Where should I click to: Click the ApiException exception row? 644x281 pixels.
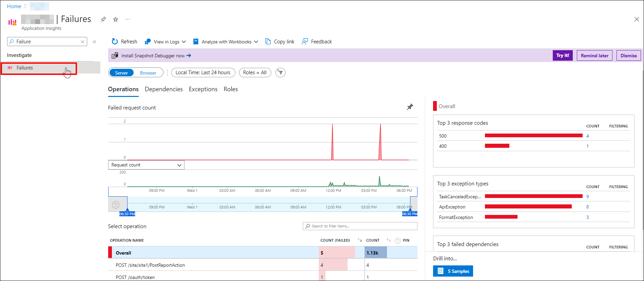coord(533,207)
